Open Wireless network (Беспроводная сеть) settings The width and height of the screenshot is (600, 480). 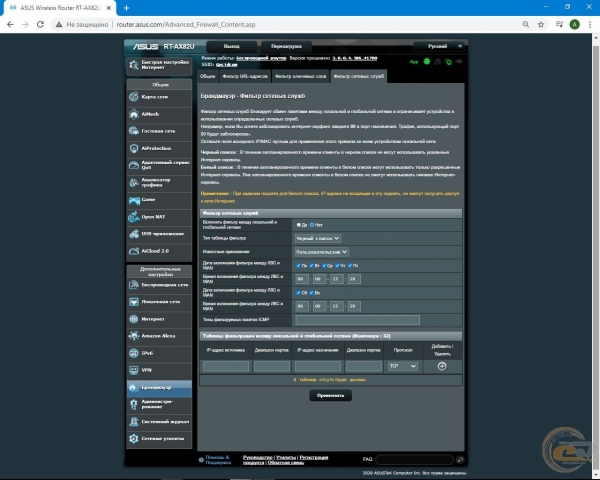pos(159,285)
